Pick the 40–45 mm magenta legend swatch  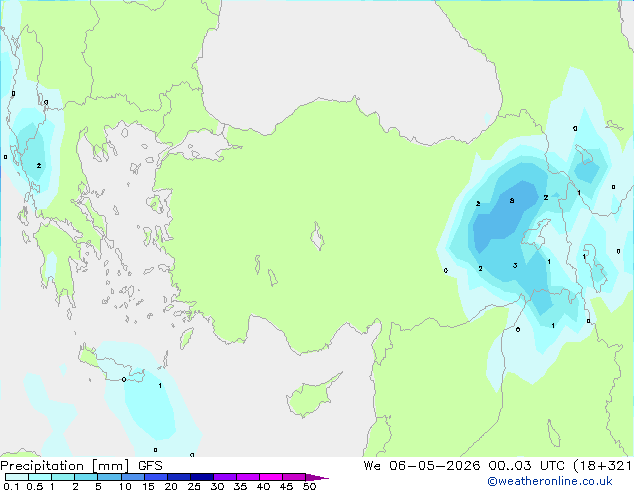pyautogui.click(x=271, y=477)
